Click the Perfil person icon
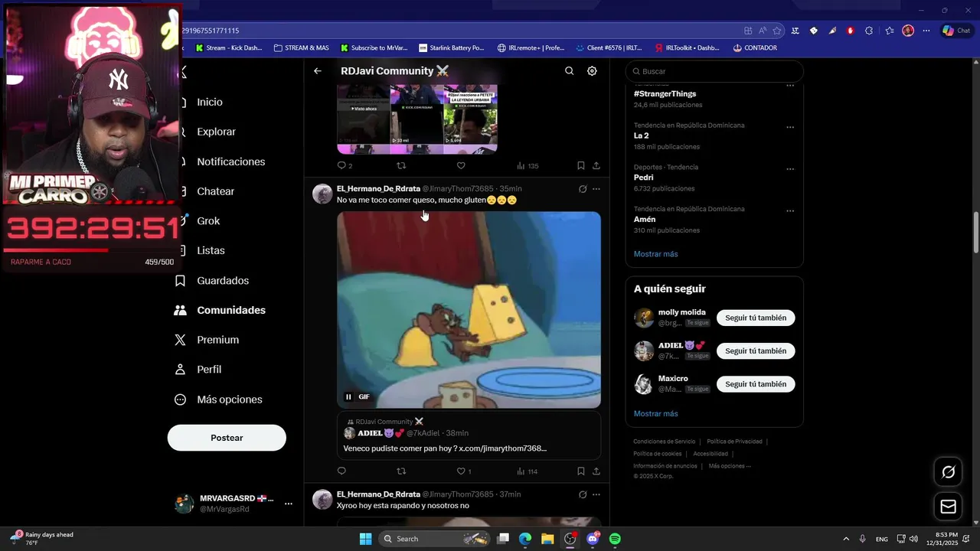The height and width of the screenshot is (551, 980). pyautogui.click(x=181, y=370)
